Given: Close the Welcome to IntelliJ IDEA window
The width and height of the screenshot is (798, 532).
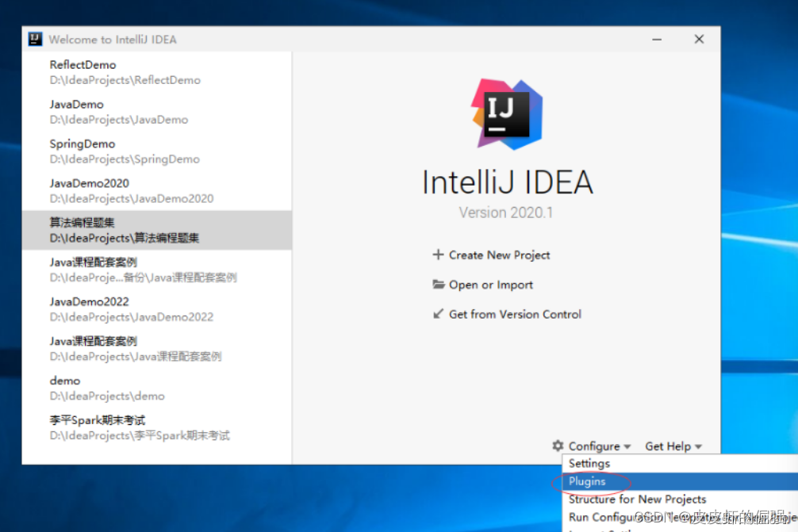Looking at the screenshot, I should click(700, 39).
